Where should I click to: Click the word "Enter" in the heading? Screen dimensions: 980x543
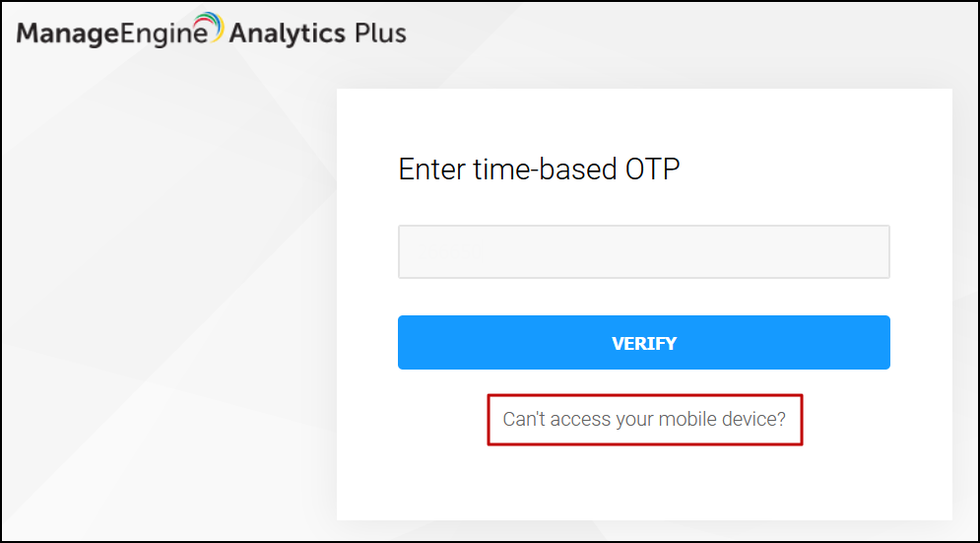(x=431, y=170)
